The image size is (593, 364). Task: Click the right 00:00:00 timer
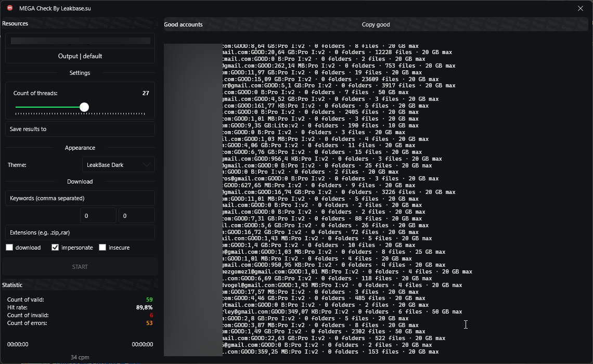[143, 344]
